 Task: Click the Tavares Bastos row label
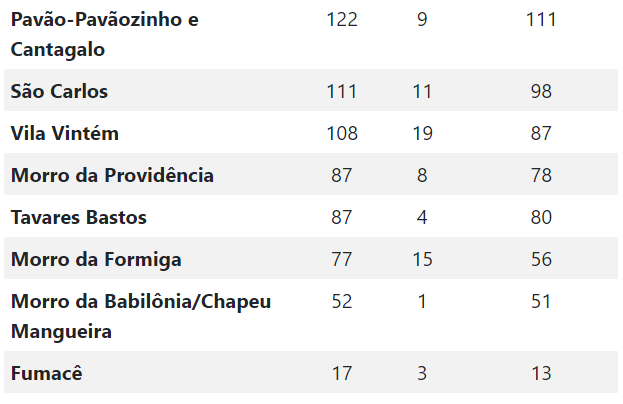click(x=79, y=217)
